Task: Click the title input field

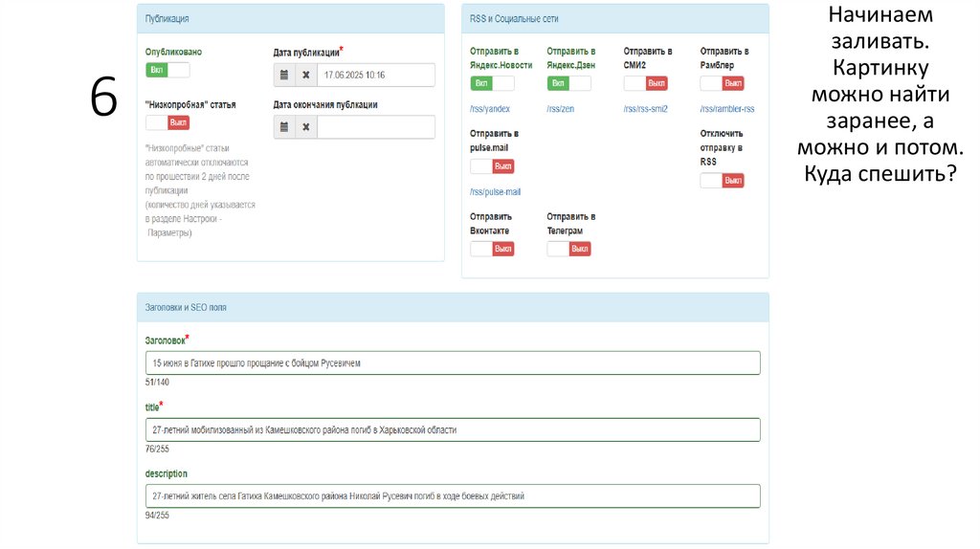Action: click(x=453, y=429)
